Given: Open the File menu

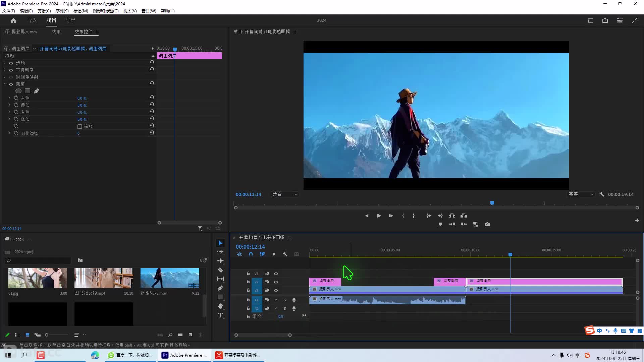Looking at the screenshot, I should (8, 11).
